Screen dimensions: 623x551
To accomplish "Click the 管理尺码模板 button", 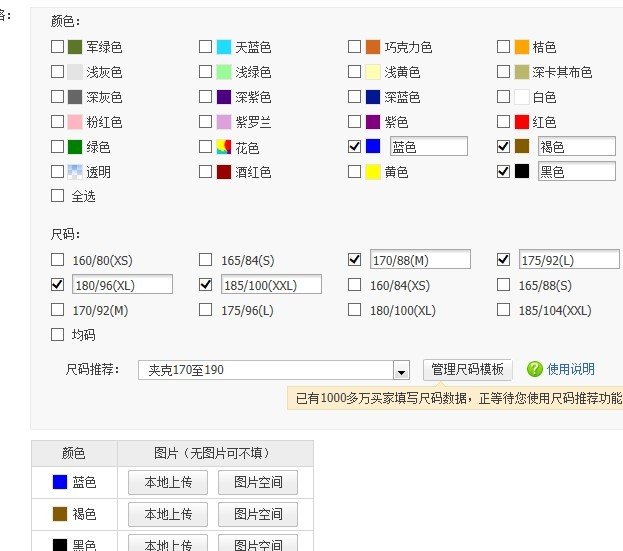I will [468, 370].
